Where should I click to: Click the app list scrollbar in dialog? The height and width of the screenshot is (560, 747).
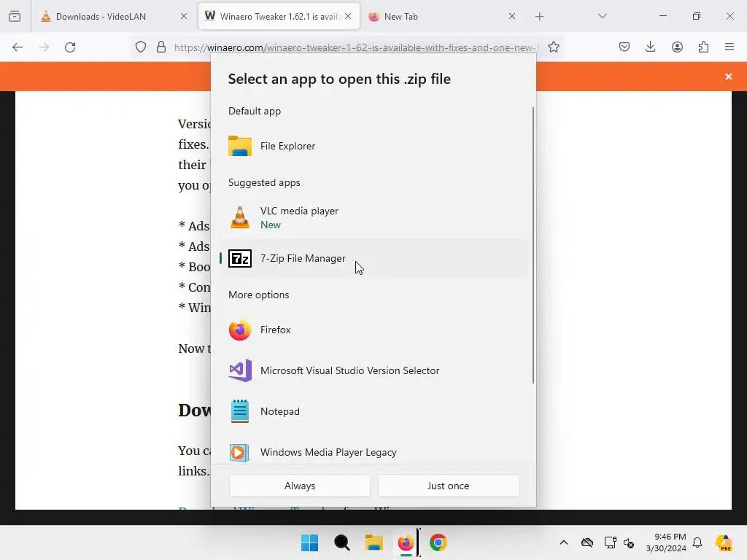coord(533,245)
